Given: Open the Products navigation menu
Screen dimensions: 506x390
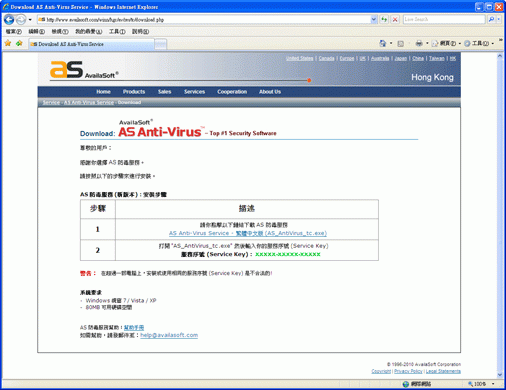Looking at the screenshot, I should (x=134, y=92).
